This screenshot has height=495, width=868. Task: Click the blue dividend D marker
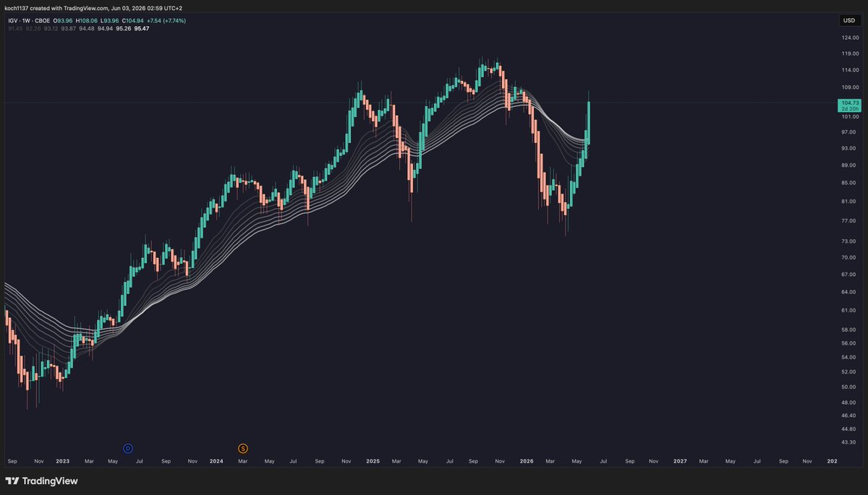(128, 449)
